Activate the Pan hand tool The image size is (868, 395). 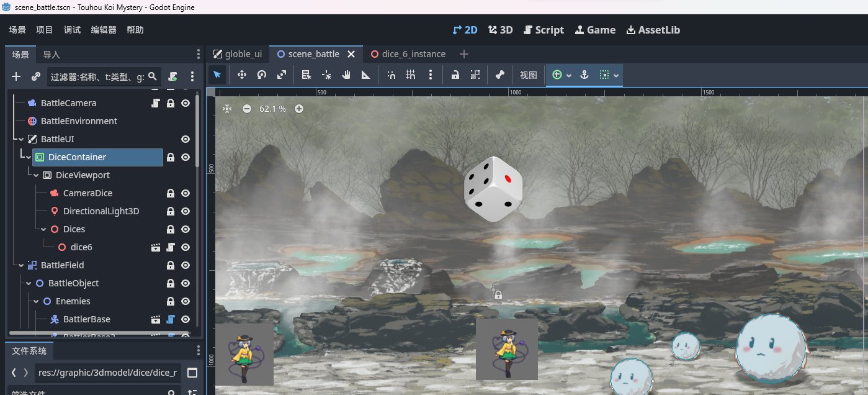pyautogui.click(x=346, y=75)
